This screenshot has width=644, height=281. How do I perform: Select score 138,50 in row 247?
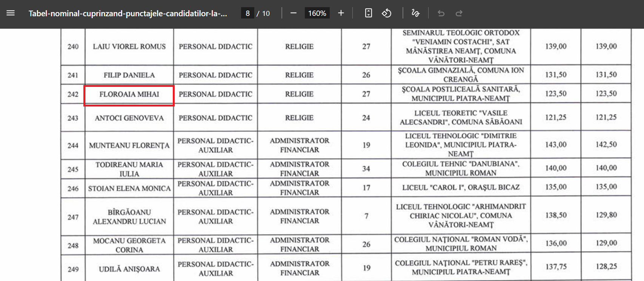click(556, 215)
